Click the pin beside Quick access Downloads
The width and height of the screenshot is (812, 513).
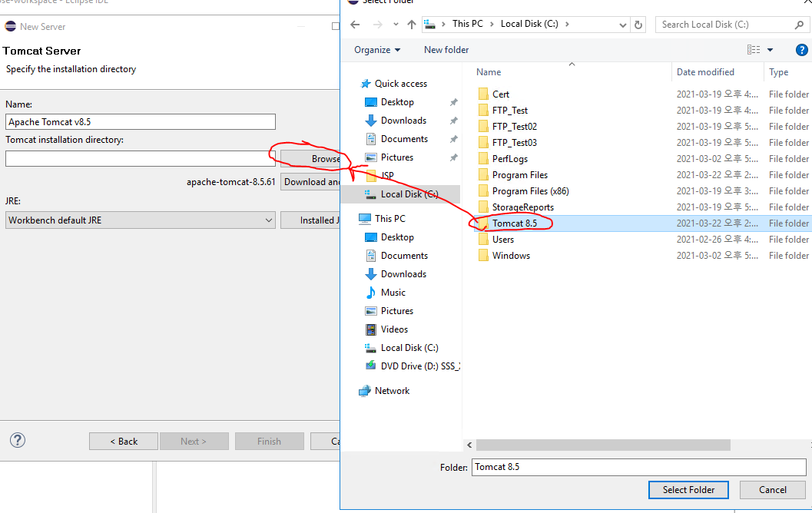[x=454, y=121]
